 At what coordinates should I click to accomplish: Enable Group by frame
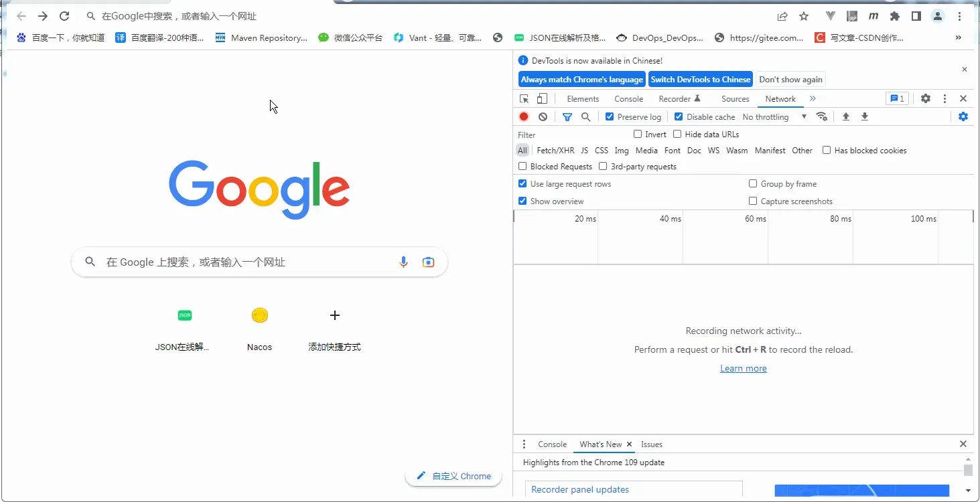(753, 184)
